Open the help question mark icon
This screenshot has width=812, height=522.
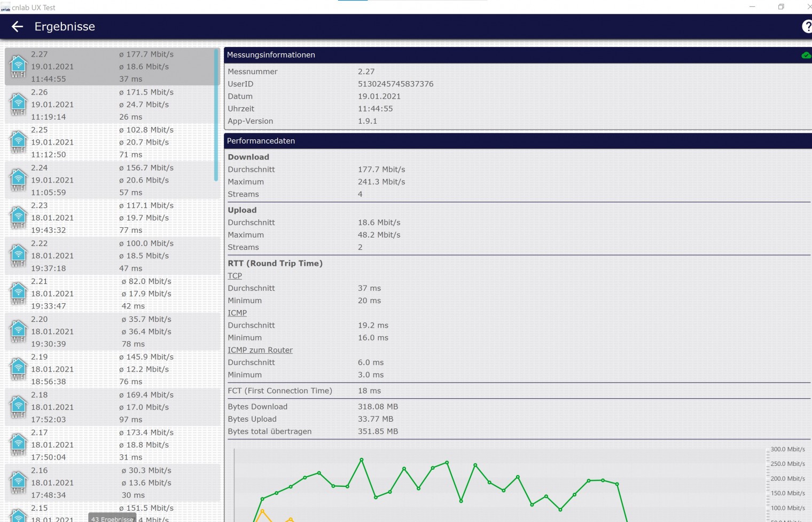(x=807, y=27)
